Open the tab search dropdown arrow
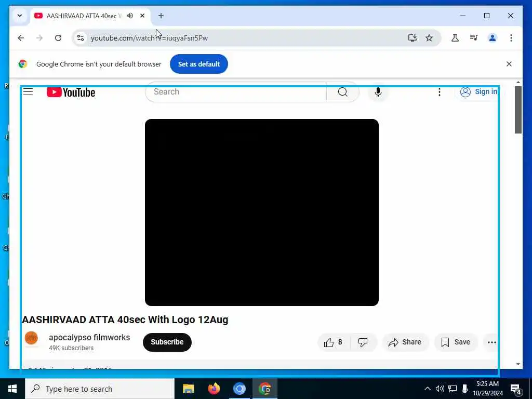532x399 pixels. click(x=20, y=16)
